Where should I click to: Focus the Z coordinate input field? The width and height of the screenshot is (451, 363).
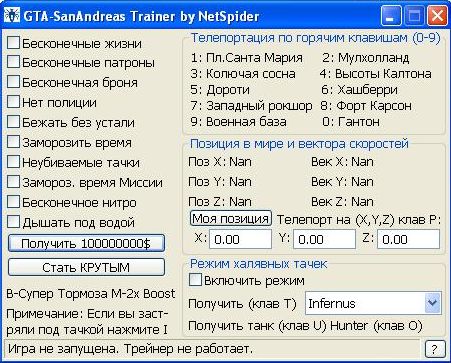408,239
